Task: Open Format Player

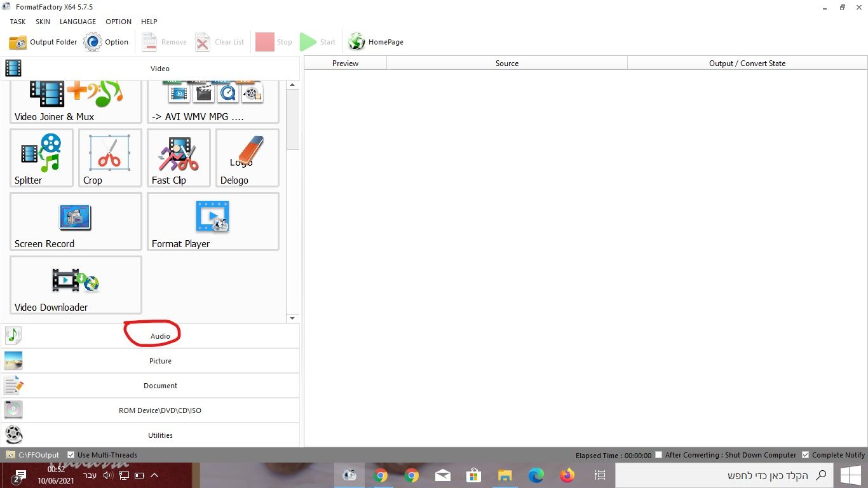Action: click(213, 222)
